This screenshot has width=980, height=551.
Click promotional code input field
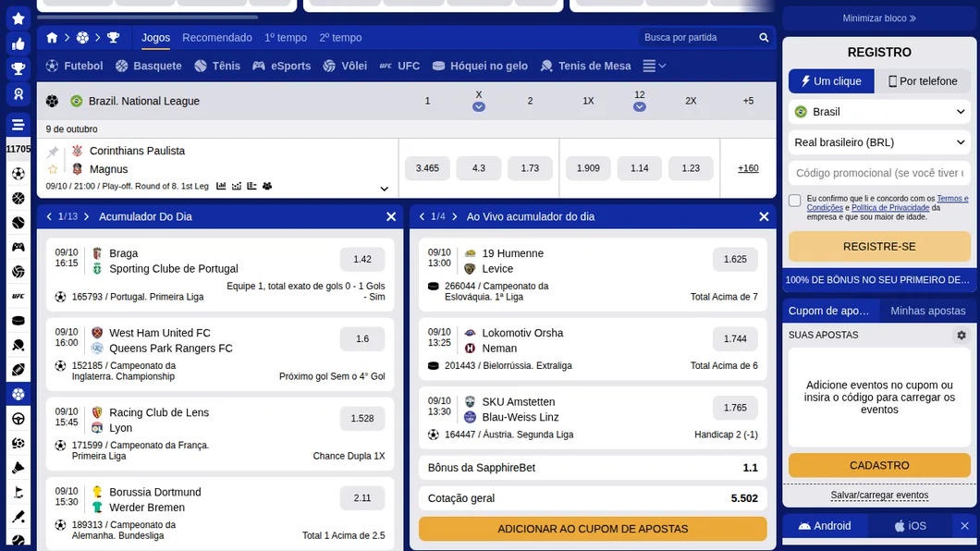(x=879, y=173)
